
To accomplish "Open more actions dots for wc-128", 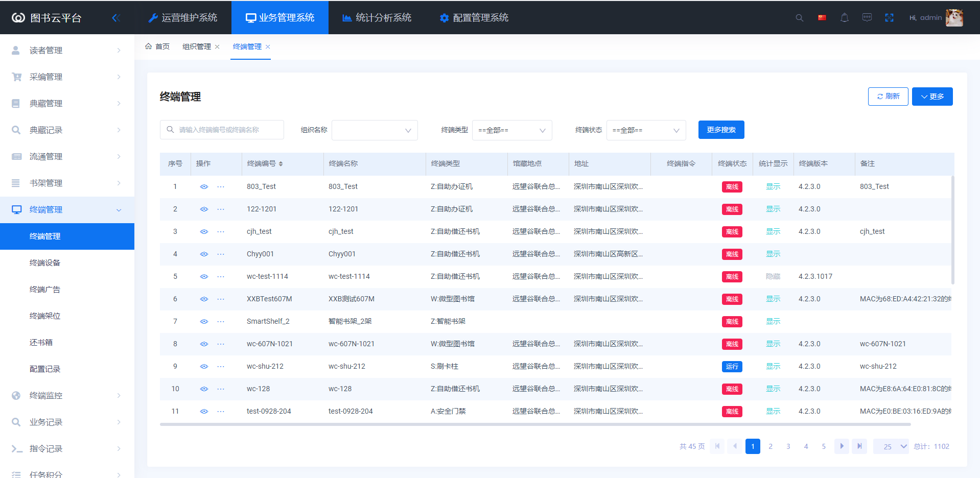I will [x=221, y=389].
